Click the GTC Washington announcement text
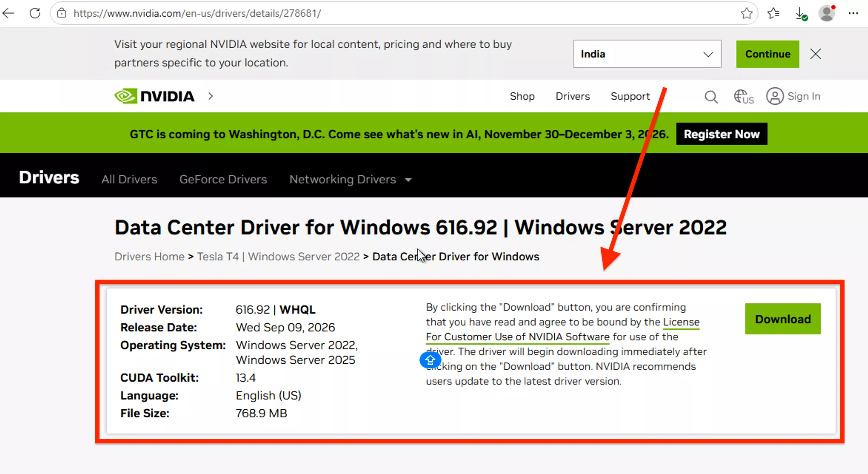This screenshot has width=868, height=474. [x=399, y=134]
